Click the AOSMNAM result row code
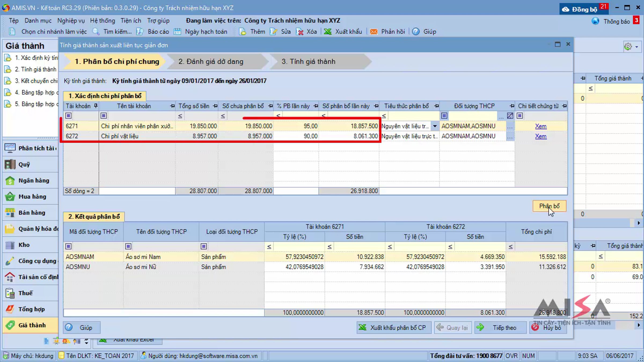 point(80,257)
